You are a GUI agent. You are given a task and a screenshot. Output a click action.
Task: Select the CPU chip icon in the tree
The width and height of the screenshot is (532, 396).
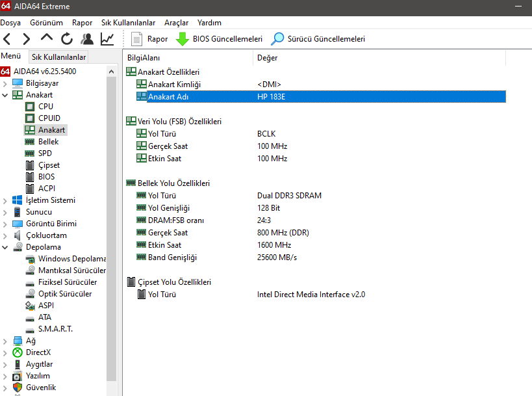30,107
